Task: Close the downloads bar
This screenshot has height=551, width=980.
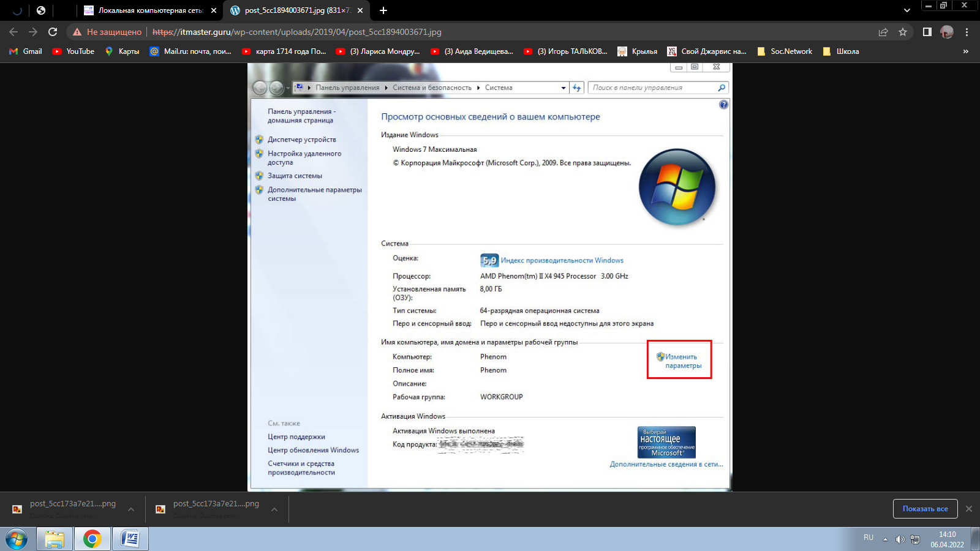Action: tap(969, 509)
